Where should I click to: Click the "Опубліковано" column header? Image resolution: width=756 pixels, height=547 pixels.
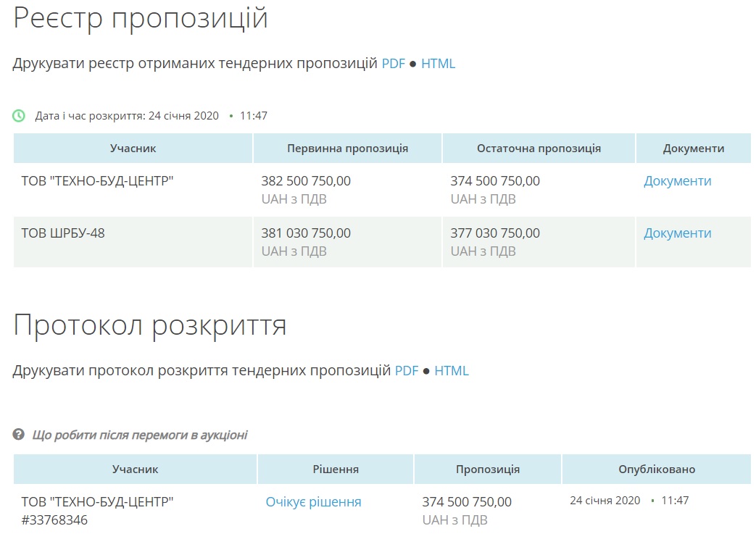(x=657, y=469)
